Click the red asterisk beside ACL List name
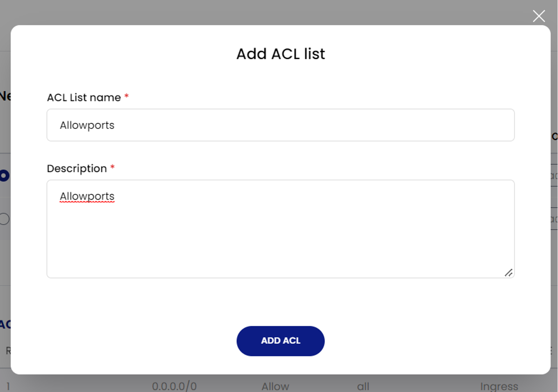Image resolution: width=558 pixels, height=392 pixels. pos(126,96)
